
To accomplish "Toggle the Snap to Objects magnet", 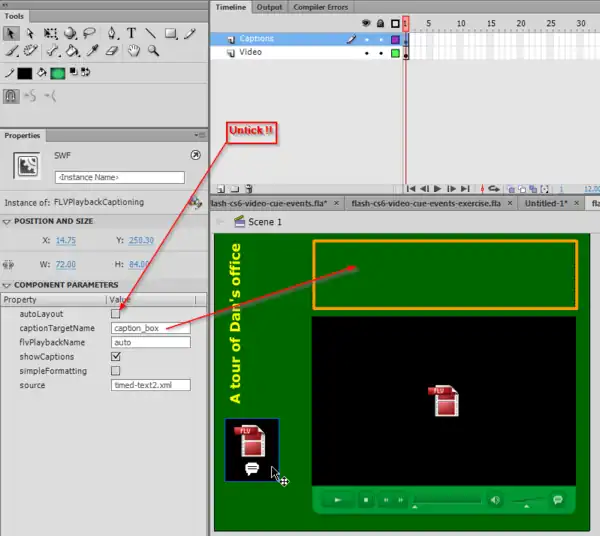I will pos(12,96).
